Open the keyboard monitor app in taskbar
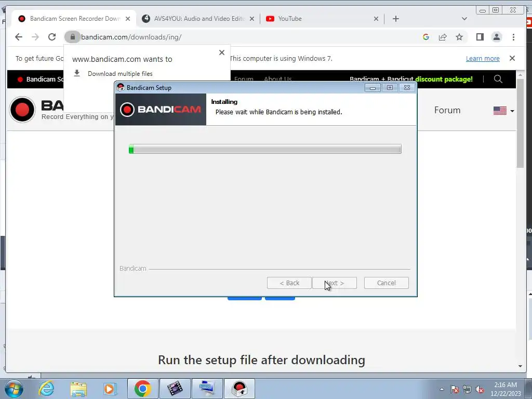The image size is (532, 399). pyautogui.click(x=207, y=389)
